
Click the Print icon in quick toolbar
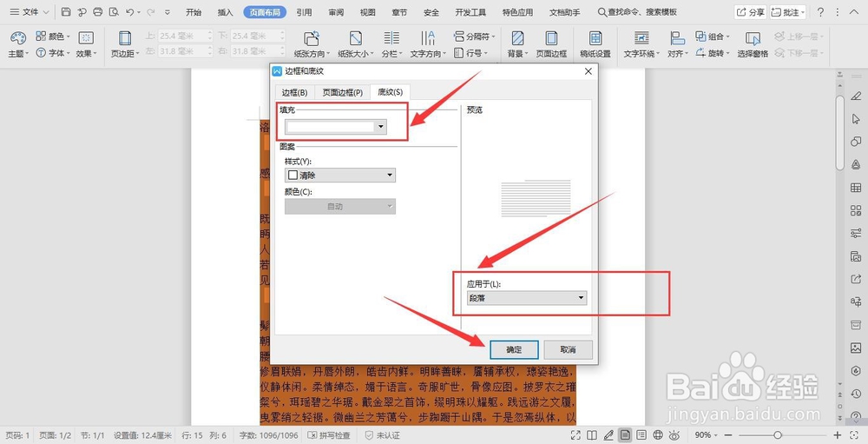(x=98, y=11)
